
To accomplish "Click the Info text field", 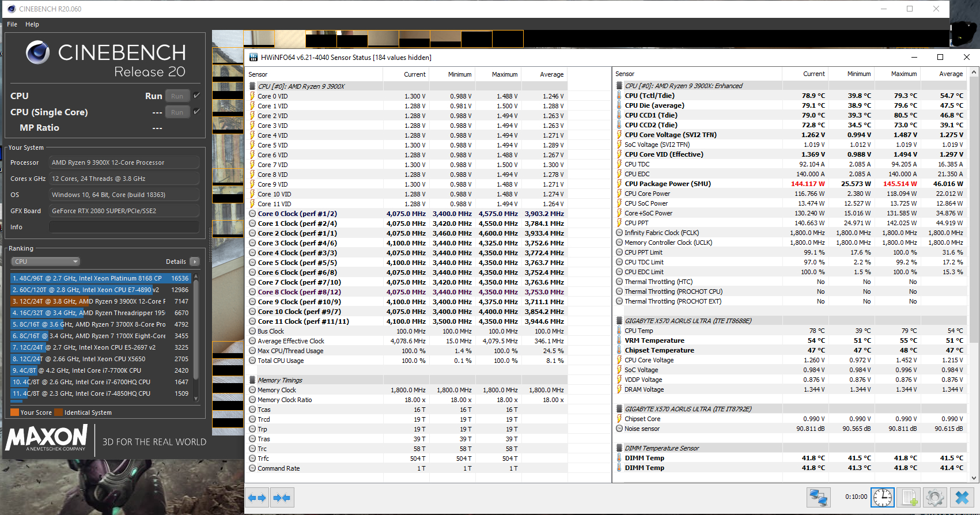I will coord(124,227).
